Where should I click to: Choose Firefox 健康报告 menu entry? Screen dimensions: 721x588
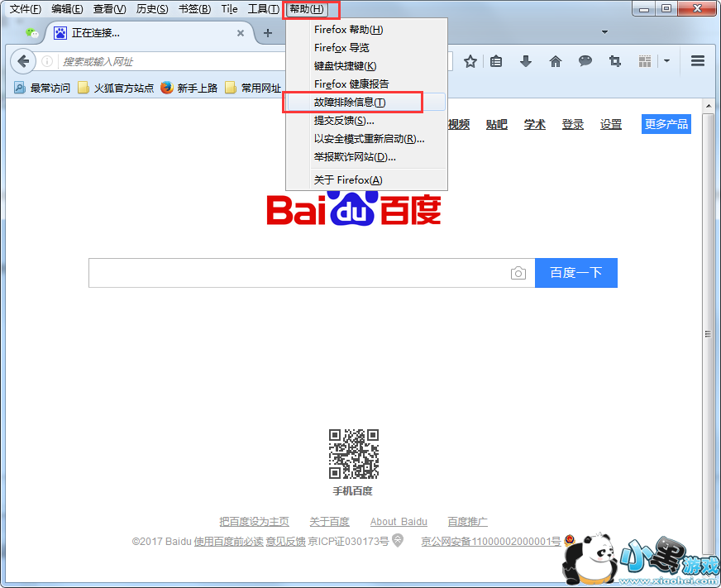(366, 84)
